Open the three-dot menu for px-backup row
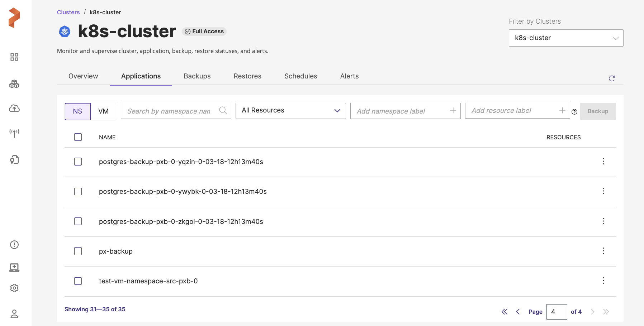Screen dimensions: 644x326 pyautogui.click(x=603, y=251)
